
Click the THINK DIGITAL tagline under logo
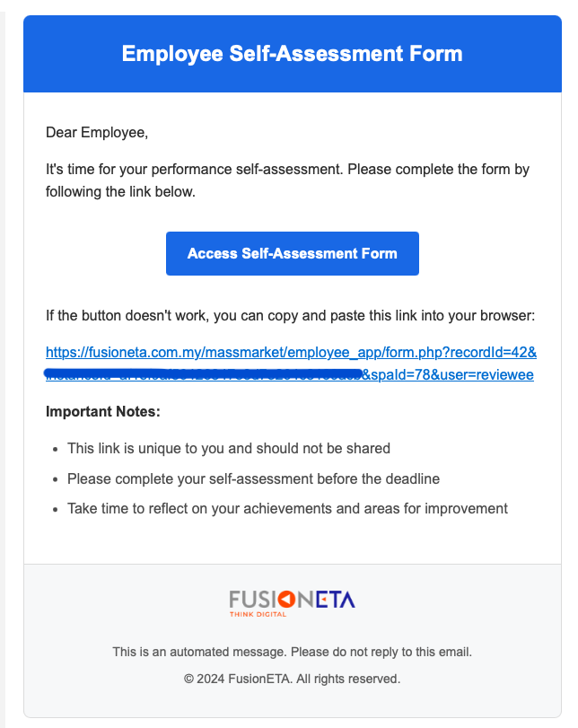(258, 615)
